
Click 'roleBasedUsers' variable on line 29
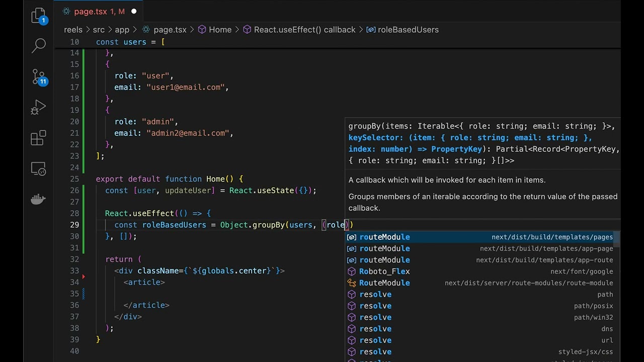(174, 225)
